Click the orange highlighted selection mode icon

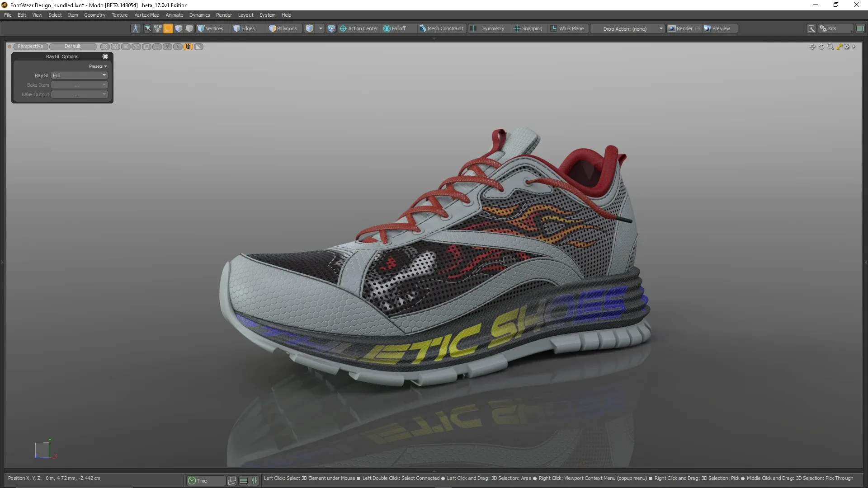click(x=168, y=28)
